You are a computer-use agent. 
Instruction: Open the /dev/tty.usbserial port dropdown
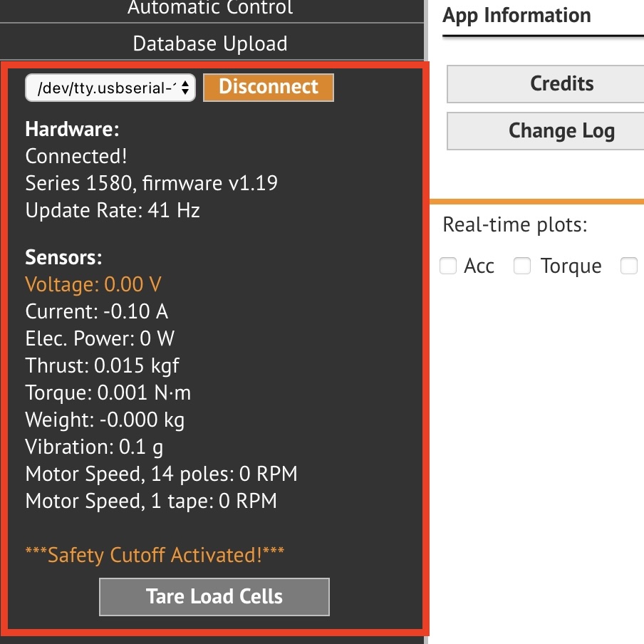coord(110,88)
